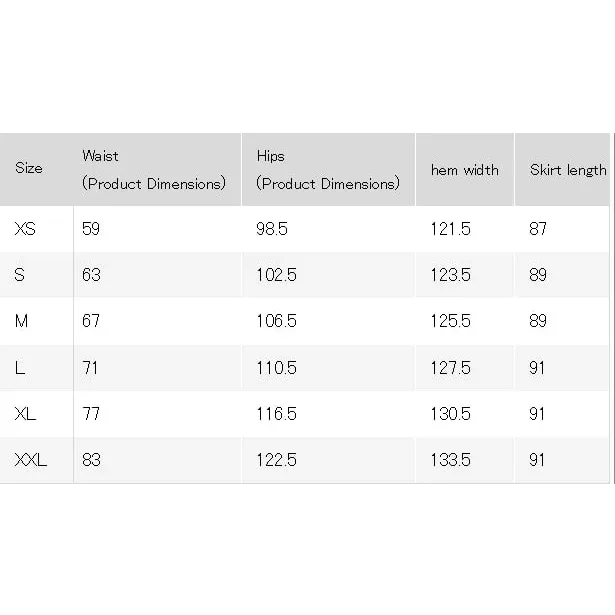This screenshot has width=615, height=615.
Task: Select the XS waist value 59
Action: (x=91, y=229)
